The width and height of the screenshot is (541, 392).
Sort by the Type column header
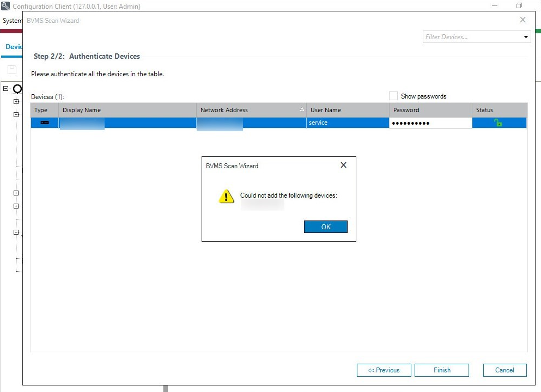44,110
